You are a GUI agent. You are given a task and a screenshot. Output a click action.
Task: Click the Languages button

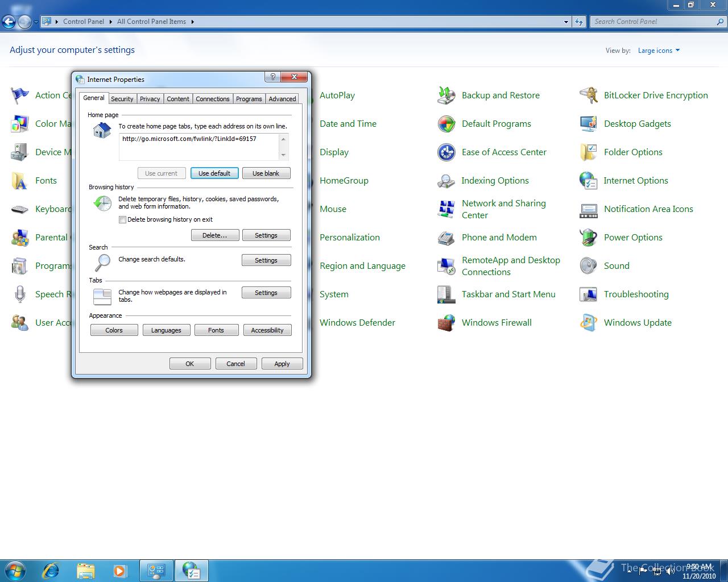pyautogui.click(x=166, y=330)
